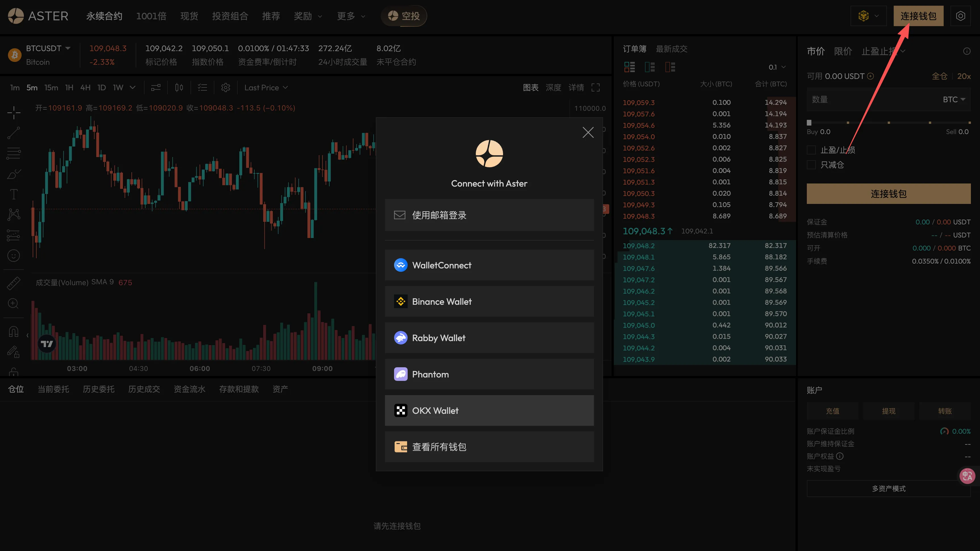This screenshot has width=980, height=551.
Task: Select the text tool in chart sidebar
Action: pos(14,195)
